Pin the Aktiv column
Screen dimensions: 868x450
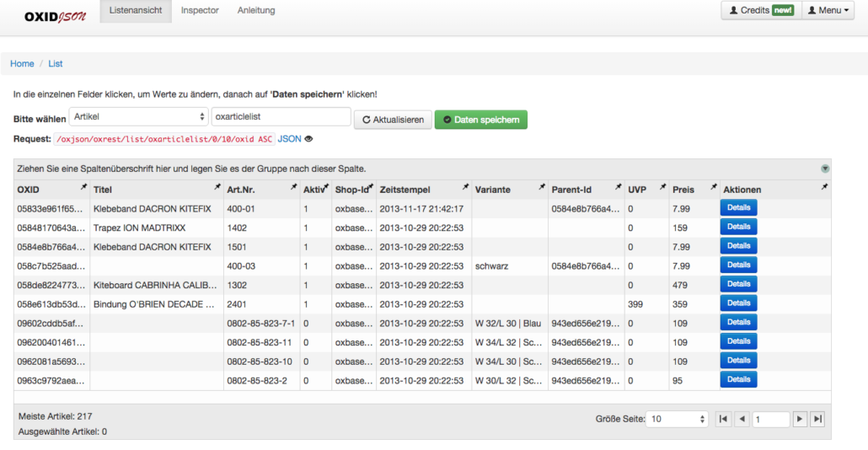326,187
